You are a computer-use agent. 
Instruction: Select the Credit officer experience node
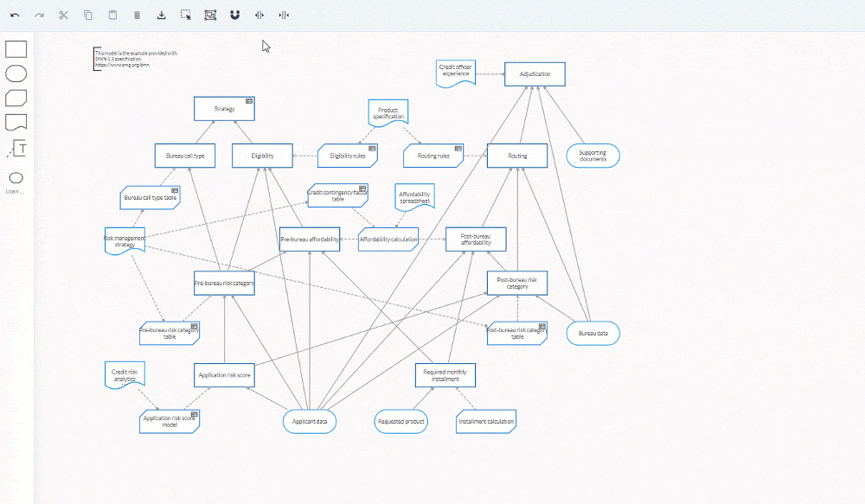pyautogui.click(x=456, y=73)
